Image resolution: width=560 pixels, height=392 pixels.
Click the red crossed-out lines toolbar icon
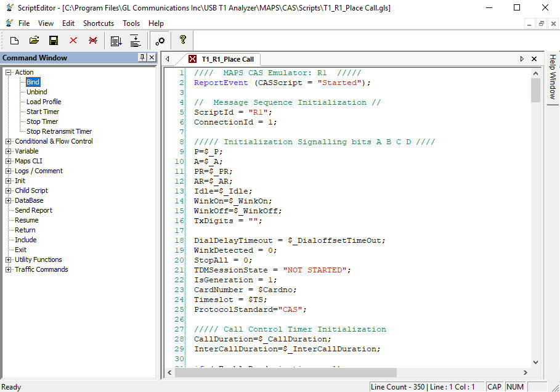tap(93, 41)
